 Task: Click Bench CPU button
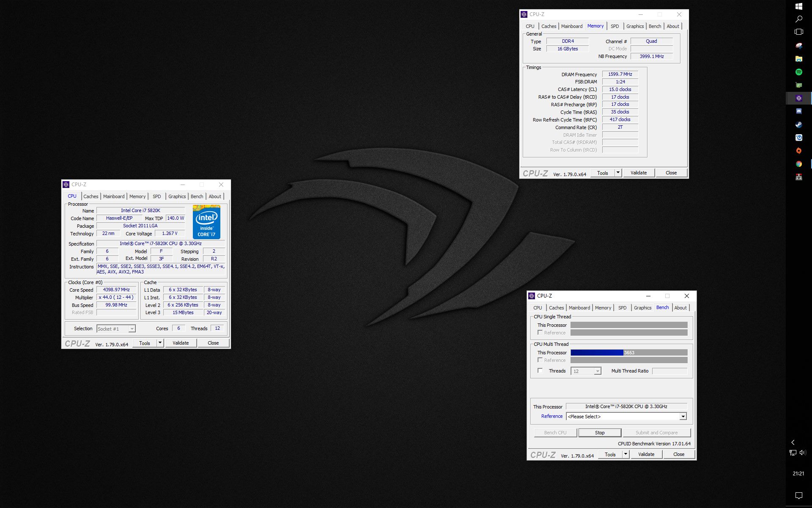pos(555,433)
